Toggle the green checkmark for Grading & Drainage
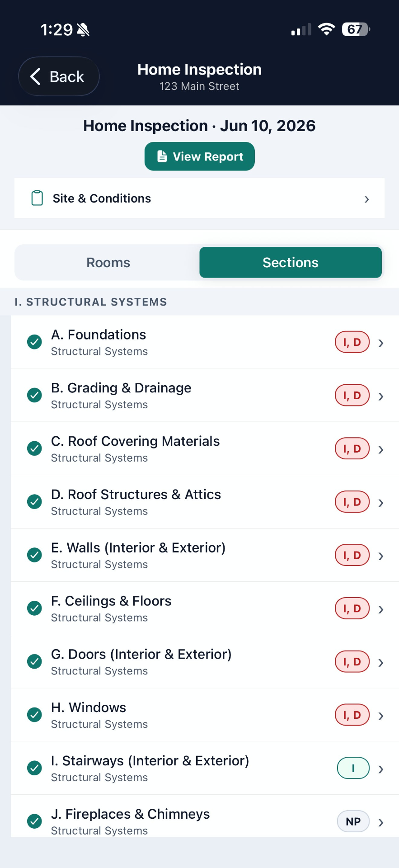The image size is (399, 868). (34, 395)
